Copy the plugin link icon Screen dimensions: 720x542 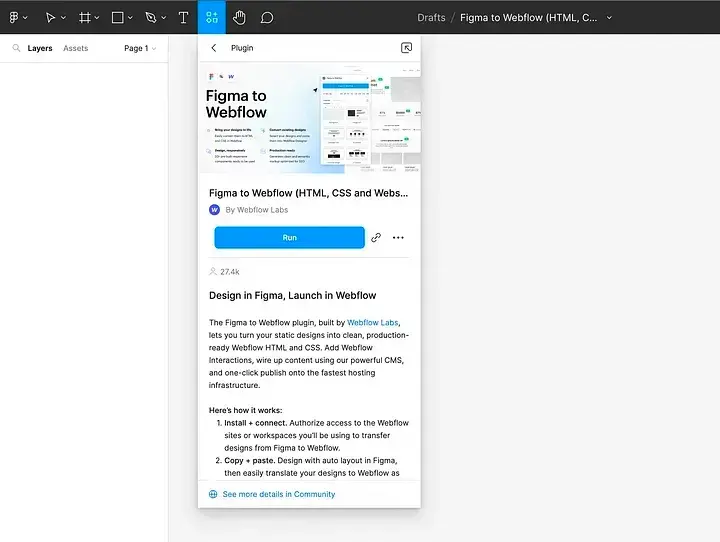pos(376,237)
